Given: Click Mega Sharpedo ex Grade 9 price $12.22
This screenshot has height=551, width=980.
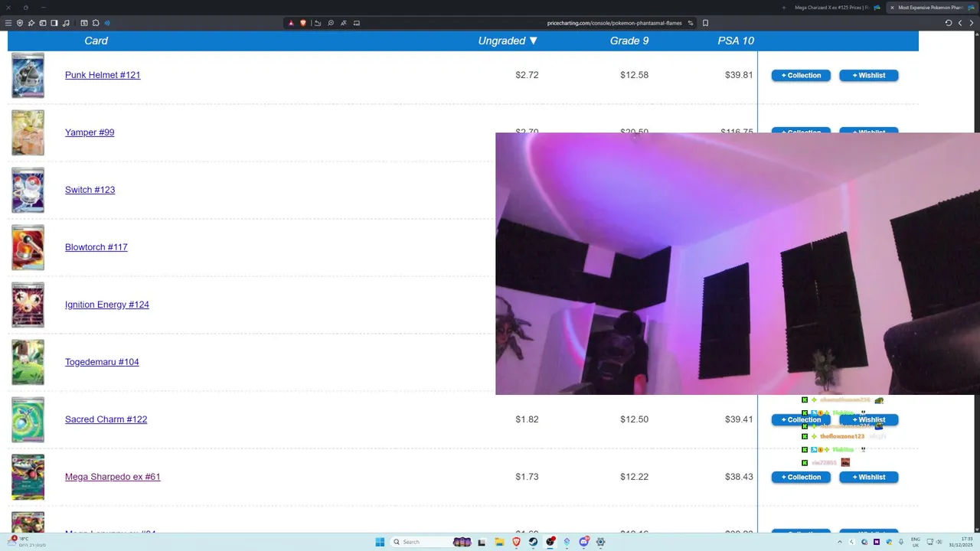Looking at the screenshot, I should [x=634, y=477].
